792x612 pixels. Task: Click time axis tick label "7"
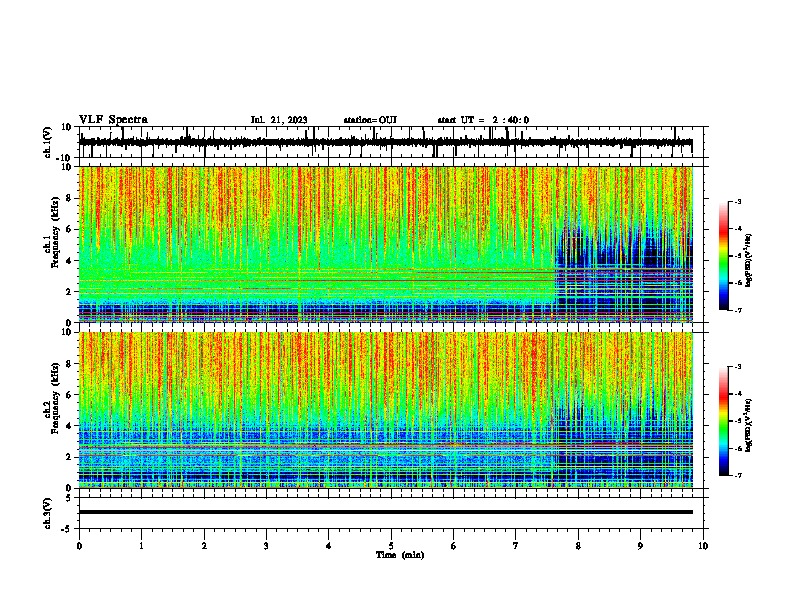point(516,546)
